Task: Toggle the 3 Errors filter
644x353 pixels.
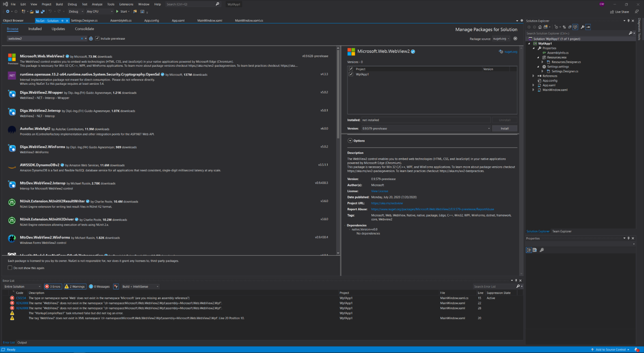Action: coord(53,287)
